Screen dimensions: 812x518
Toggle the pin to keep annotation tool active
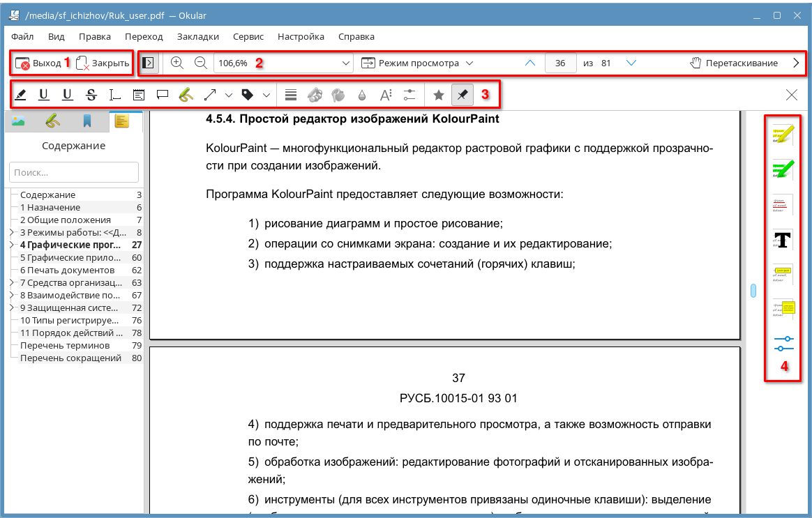(x=462, y=95)
